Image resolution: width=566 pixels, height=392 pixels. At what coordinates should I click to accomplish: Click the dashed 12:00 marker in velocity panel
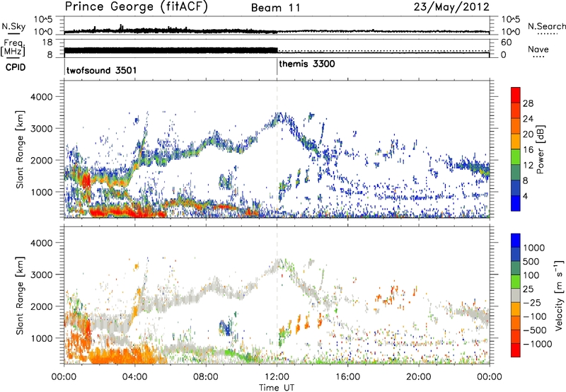coord(277,295)
